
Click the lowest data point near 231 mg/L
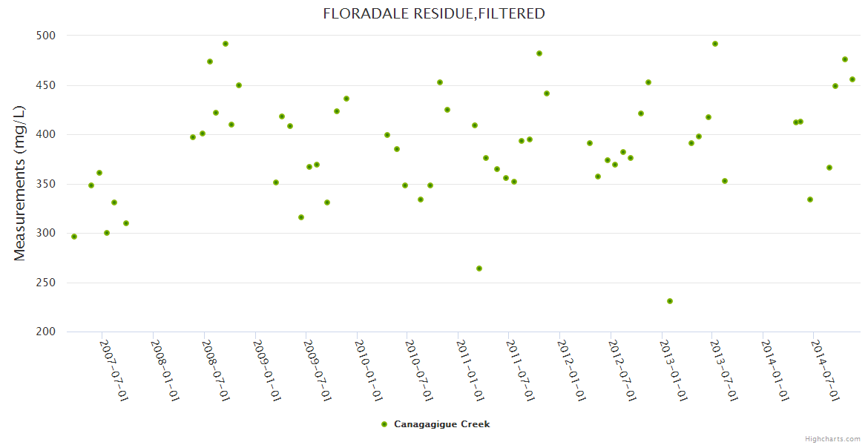(x=670, y=301)
